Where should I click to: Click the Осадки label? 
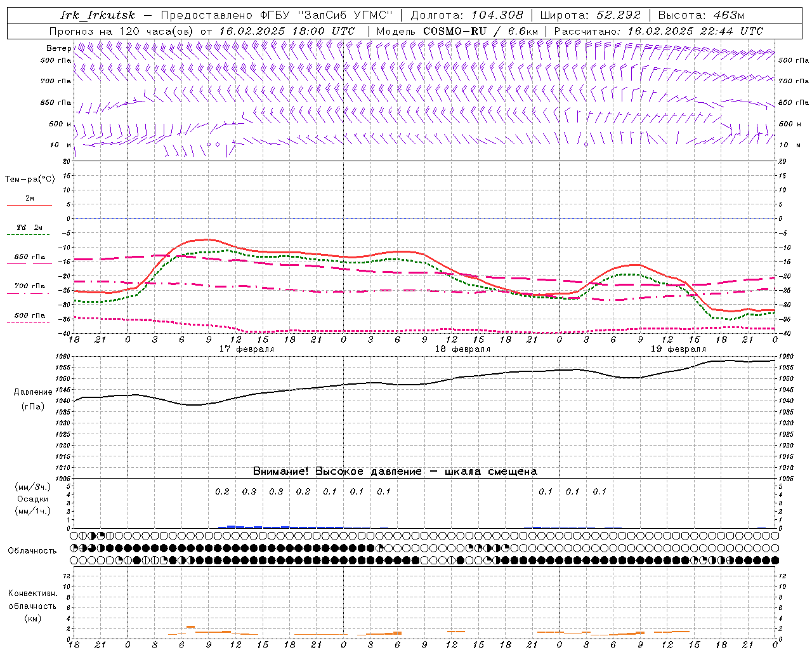[33, 499]
